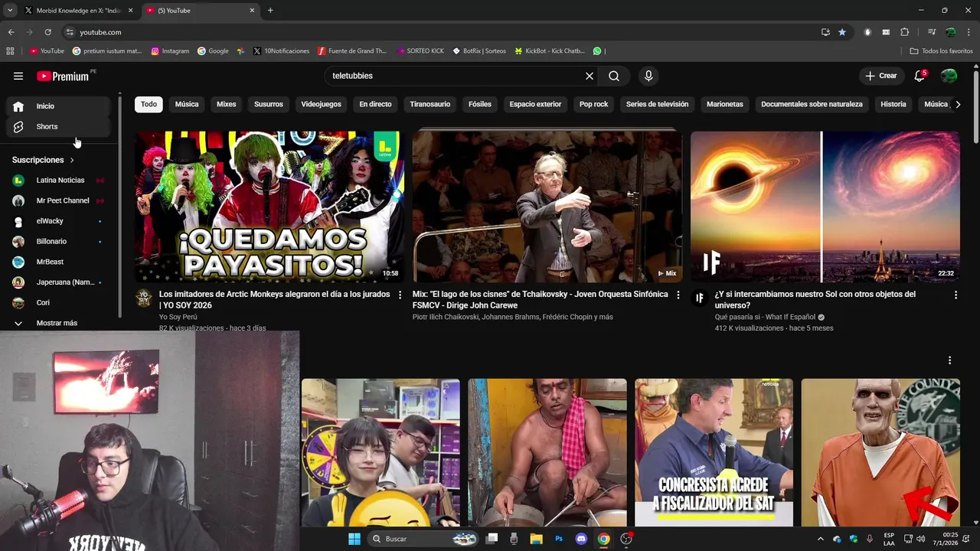Open more options for Tchaikovsky mix

[x=678, y=295]
